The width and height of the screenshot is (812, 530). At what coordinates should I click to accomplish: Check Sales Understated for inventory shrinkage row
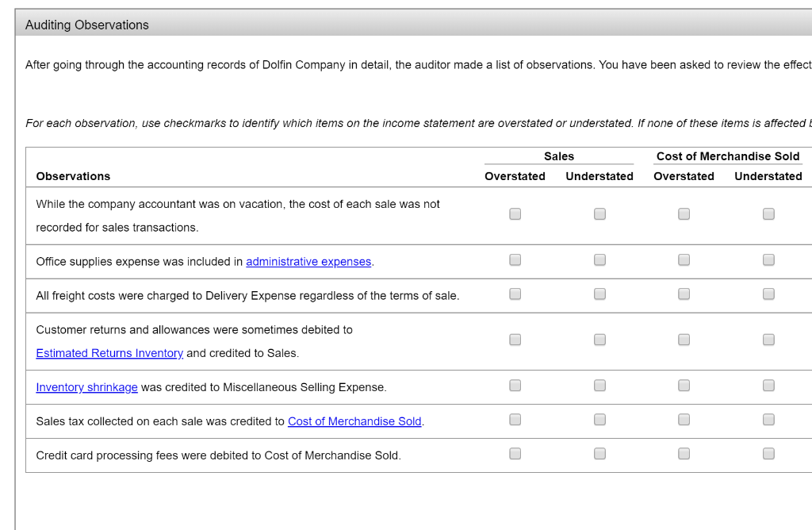(x=599, y=386)
